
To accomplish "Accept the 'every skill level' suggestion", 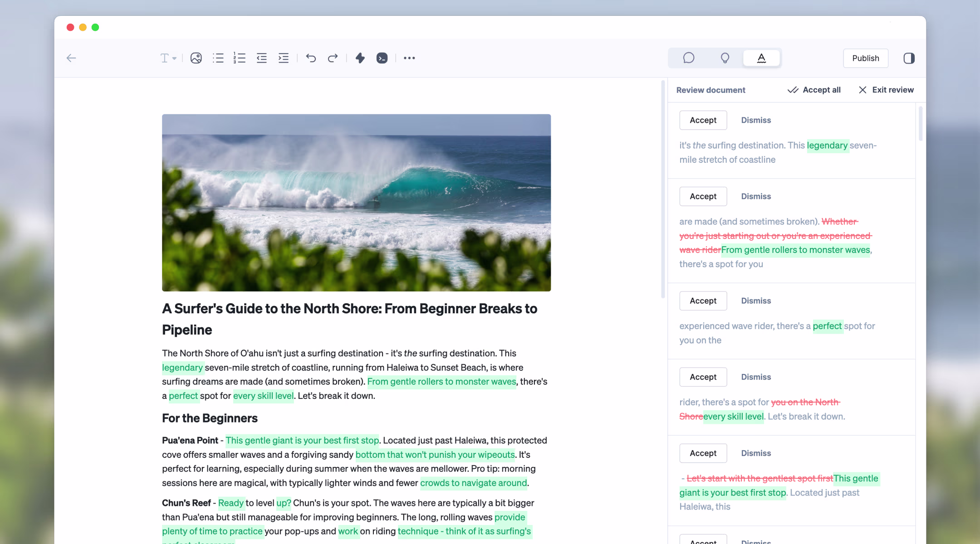I will point(703,377).
